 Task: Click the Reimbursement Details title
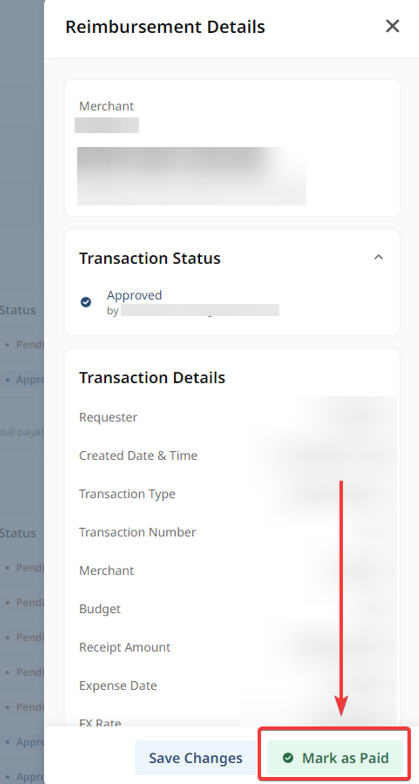pos(165,26)
